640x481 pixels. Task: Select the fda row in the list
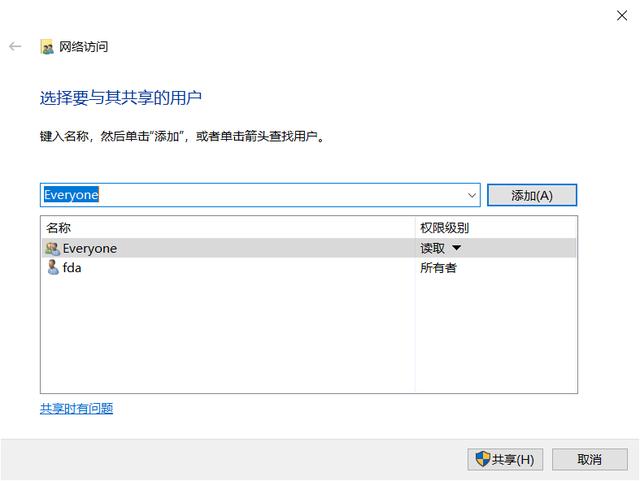pos(309,267)
